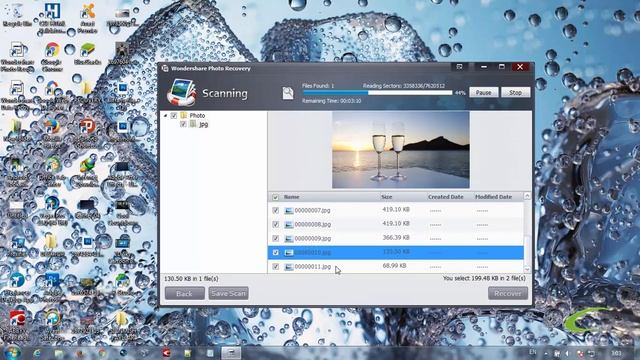Sort by the Created Date column header
Image resolution: width=640 pixels, height=360 pixels.
click(x=445, y=197)
